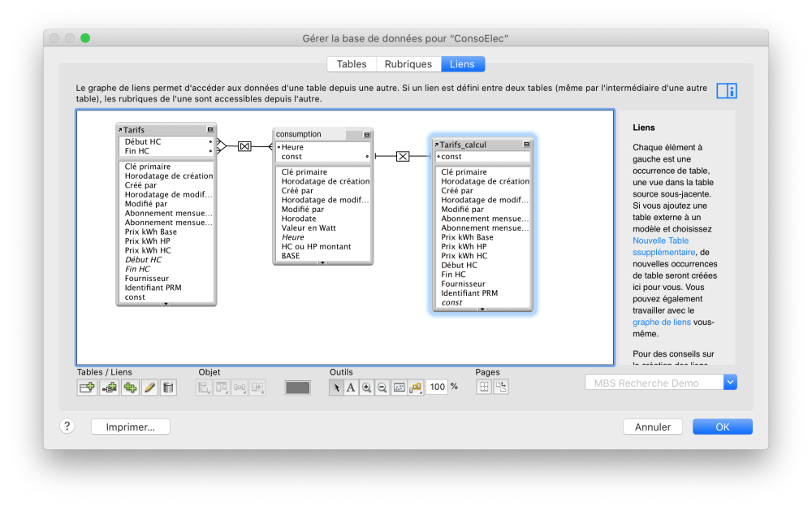Viewport: 812px width, 507px height.
Task: Switch to the Rubriques tab
Action: pyautogui.click(x=408, y=64)
